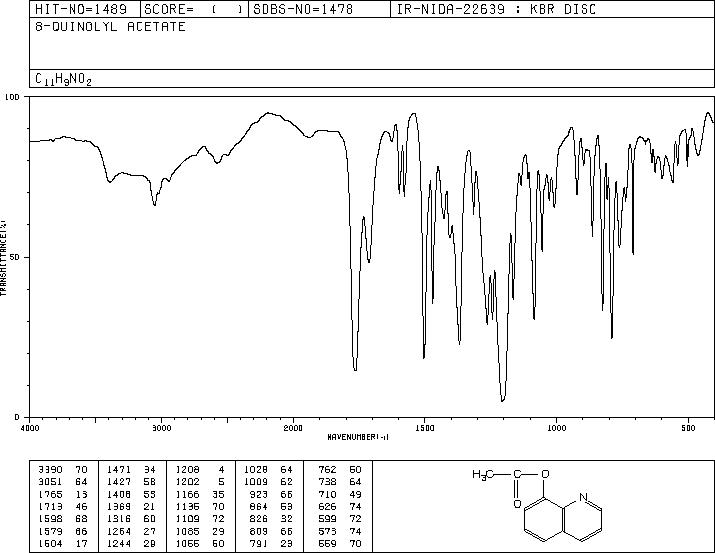This screenshot has width=715, height=553.
Task: Click the 1427 peak table entry
Action: (x=131, y=481)
